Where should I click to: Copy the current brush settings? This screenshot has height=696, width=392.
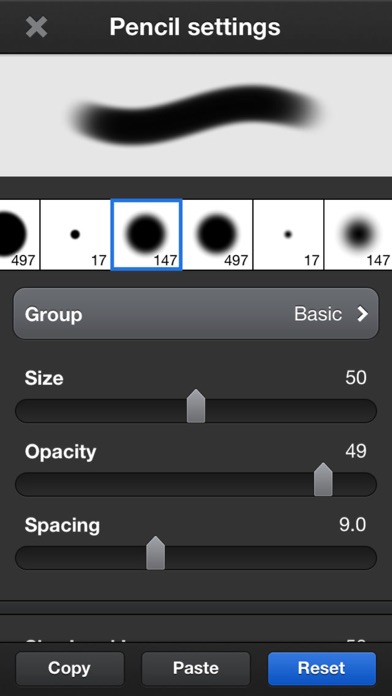[x=70, y=668]
